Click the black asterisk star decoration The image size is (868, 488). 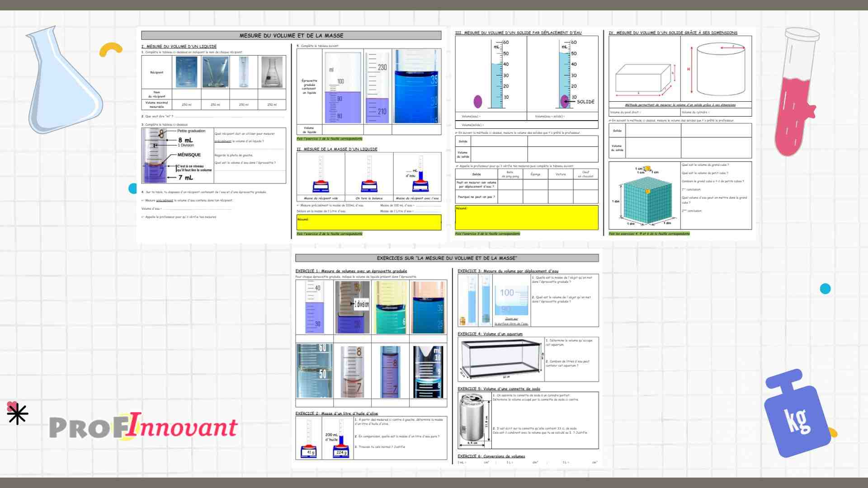[x=18, y=414]
